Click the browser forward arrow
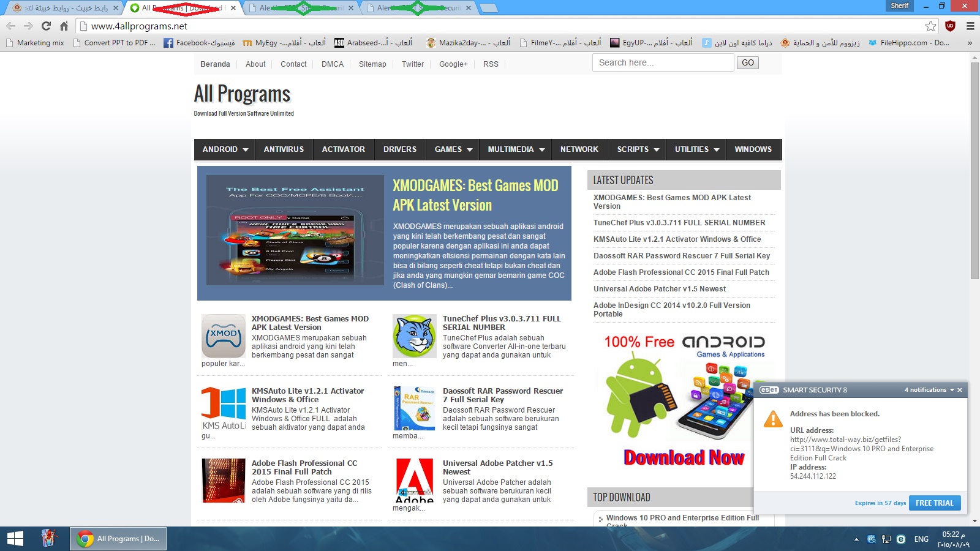The height and width of the screenshot is (551, 980). click(x=28, y=26)
